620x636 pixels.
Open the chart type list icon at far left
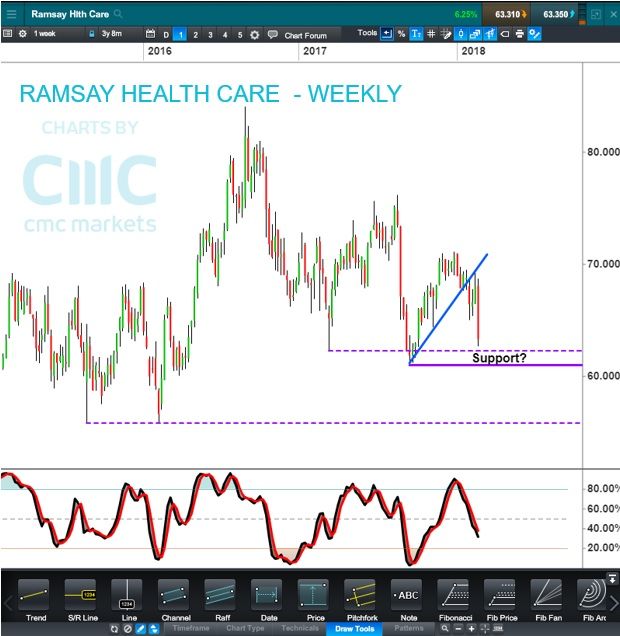(8, 34)
